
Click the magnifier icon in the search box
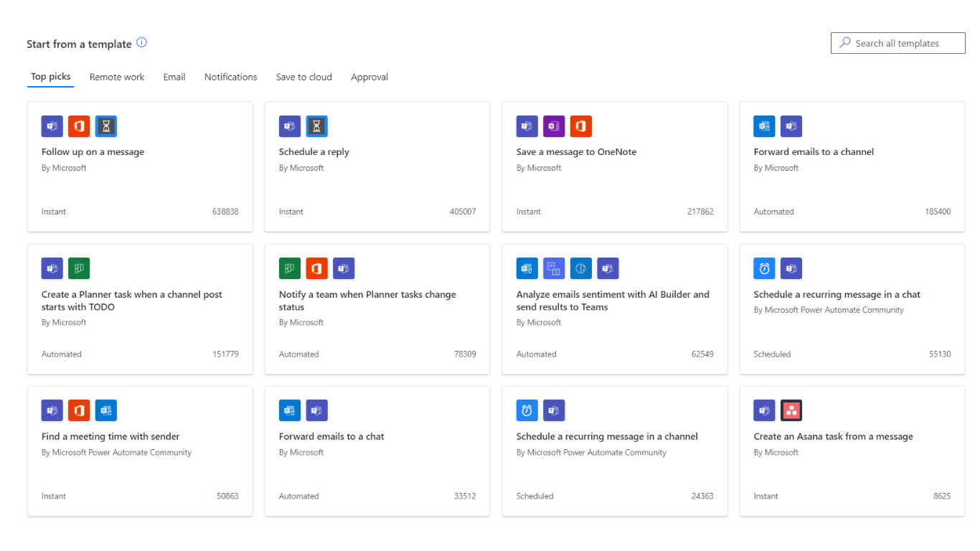(x=846, y=43)
